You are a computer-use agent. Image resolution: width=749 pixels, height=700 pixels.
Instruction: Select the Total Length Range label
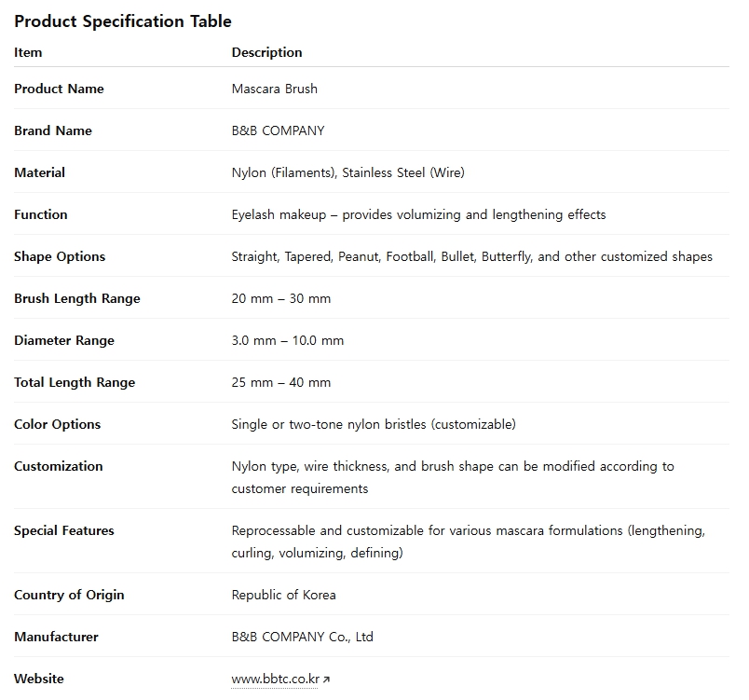[x=75, y=382]
